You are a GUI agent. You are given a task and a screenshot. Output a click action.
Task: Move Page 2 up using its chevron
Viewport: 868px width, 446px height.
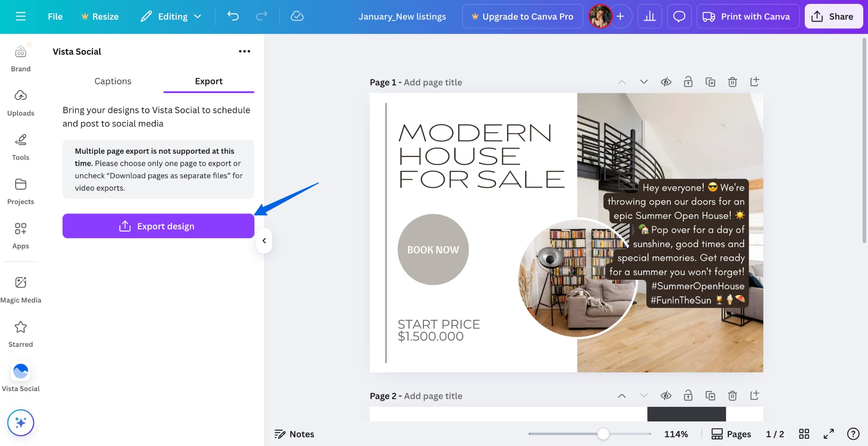[x=621, y=395]
